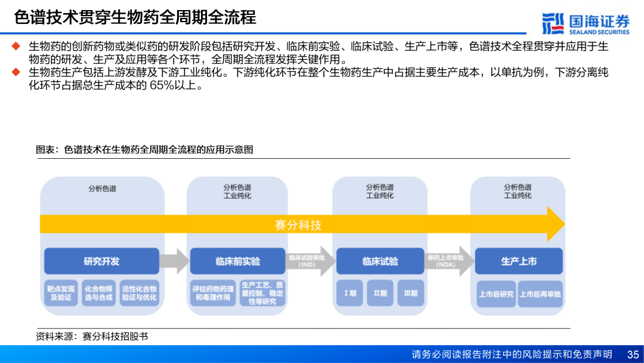Click the 上市后再审批 sub-box

[540, 294]
